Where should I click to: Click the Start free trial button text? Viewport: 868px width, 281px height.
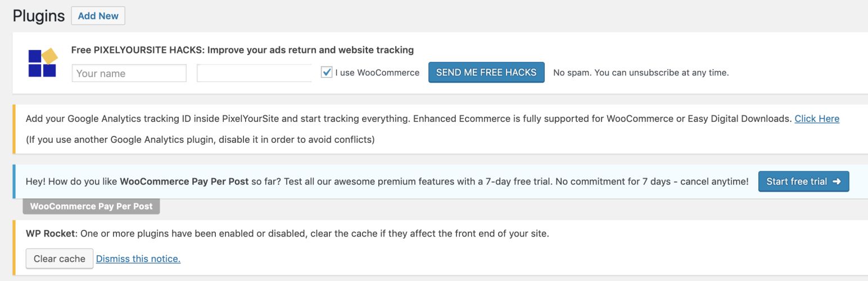tap(796, 182)
